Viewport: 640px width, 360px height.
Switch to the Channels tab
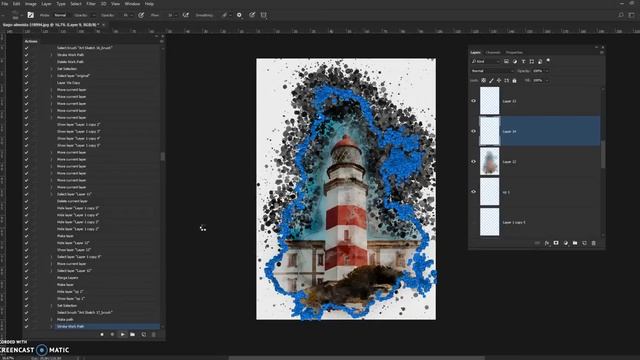click(493, 53)
